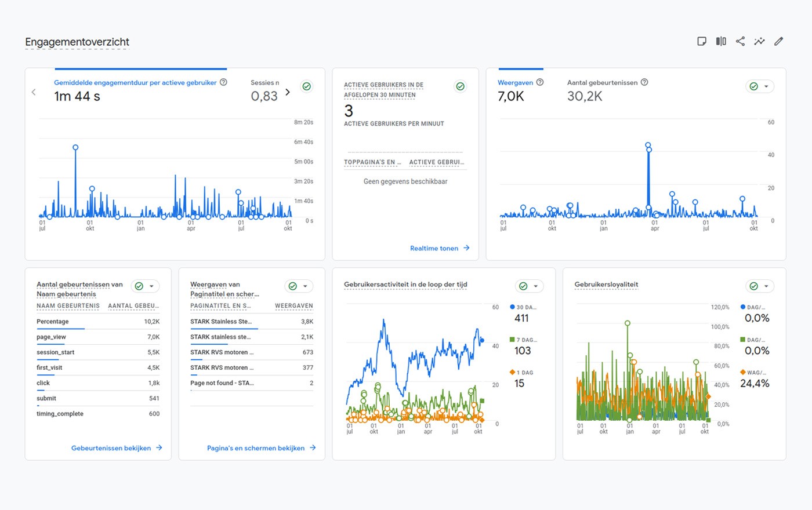Screen dimensions: 812x510
Task: Click arrow icon beside Realtime tonen
Action: coord(466,248)
